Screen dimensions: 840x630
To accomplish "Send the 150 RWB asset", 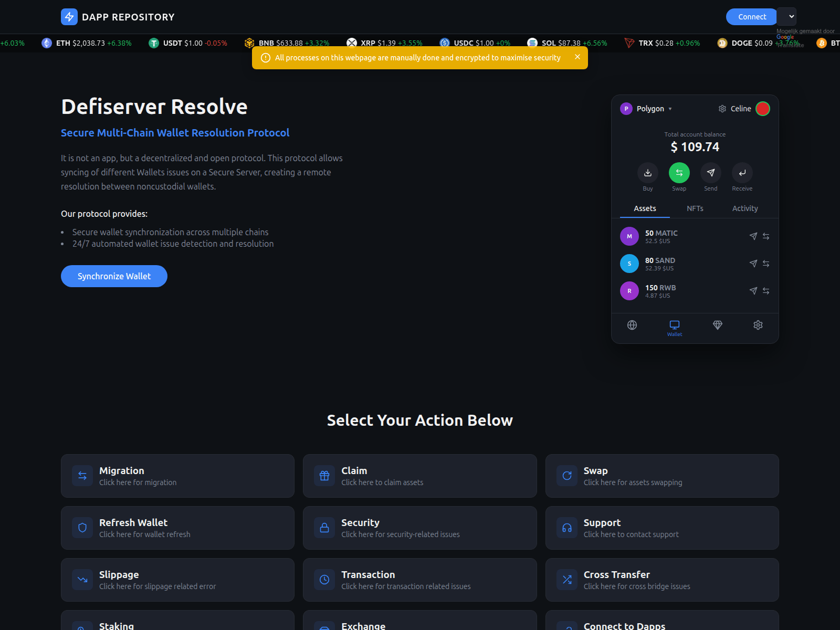I will click(753, 291).
